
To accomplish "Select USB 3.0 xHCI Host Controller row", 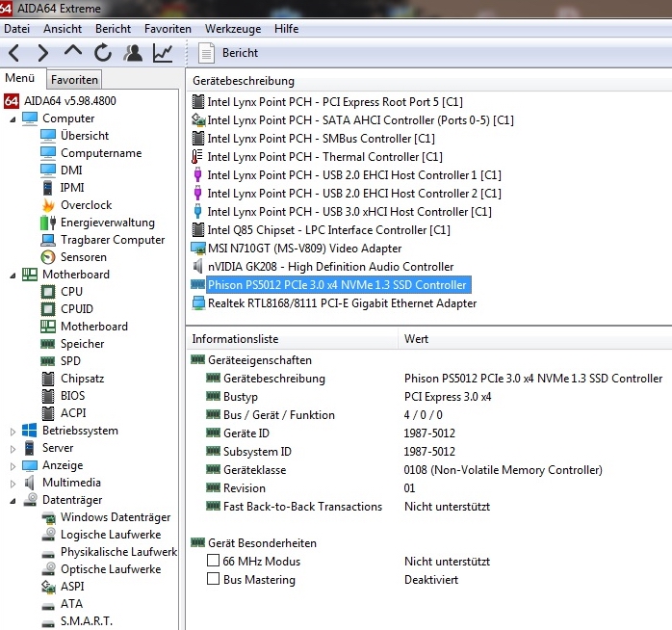I will pyautogui.click(x=349, y=212).
